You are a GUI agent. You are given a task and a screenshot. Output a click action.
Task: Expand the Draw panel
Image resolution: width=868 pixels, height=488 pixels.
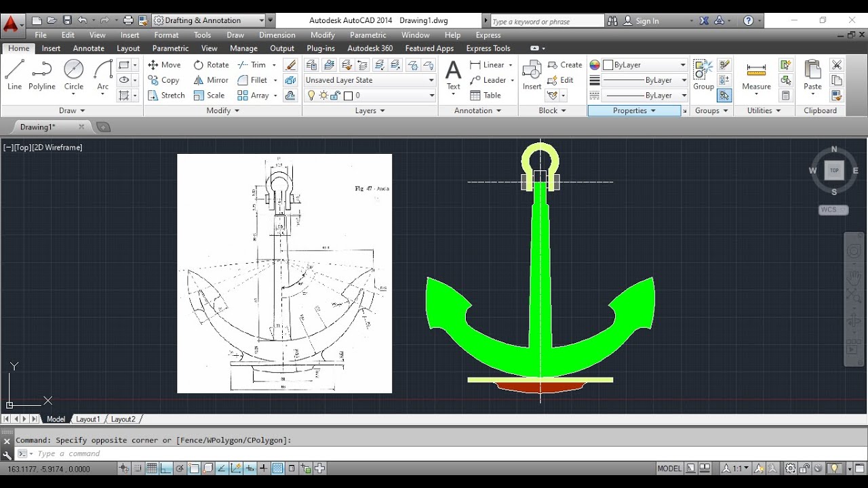pyautogui.click(x=72, y=110)
